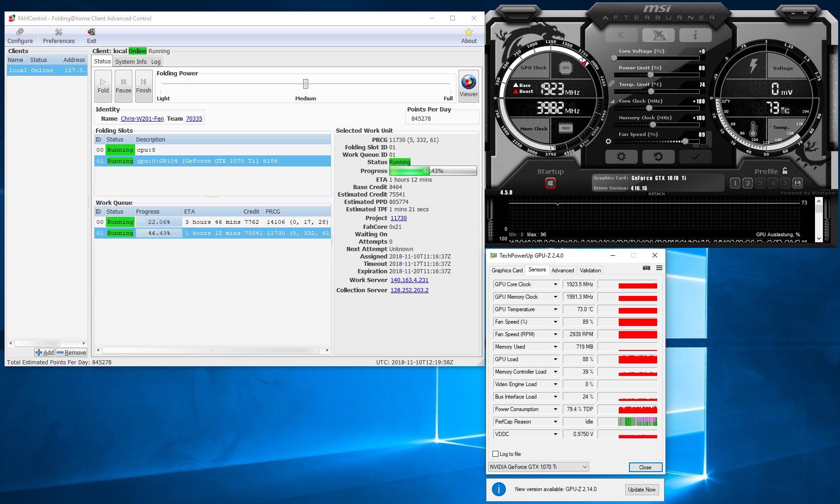Click the Close button in GPU-Z
The width and height of the screenshot is (840, 504).
[x=645, y=467]
